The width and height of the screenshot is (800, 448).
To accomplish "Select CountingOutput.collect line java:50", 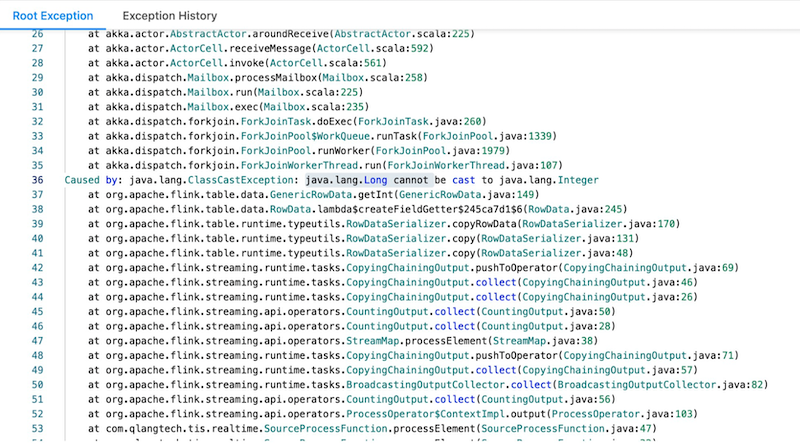I will point(352,312).
